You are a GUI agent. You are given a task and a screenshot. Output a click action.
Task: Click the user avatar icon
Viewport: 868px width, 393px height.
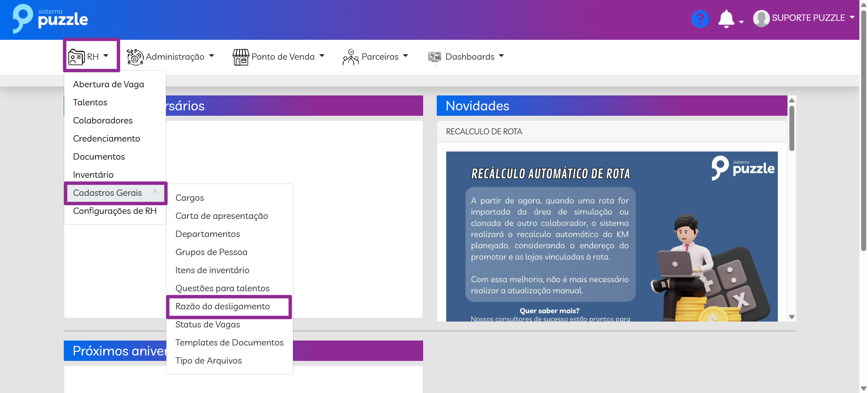point(761,19)
